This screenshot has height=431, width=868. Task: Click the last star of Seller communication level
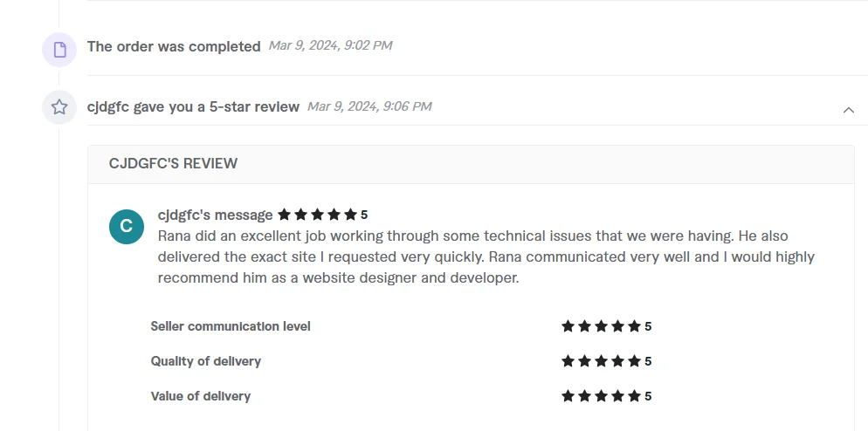(634, 326)
